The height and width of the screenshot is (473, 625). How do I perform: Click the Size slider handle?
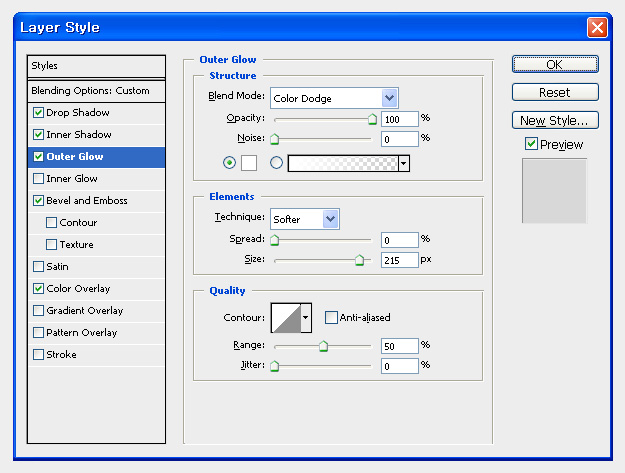point(359,260)
